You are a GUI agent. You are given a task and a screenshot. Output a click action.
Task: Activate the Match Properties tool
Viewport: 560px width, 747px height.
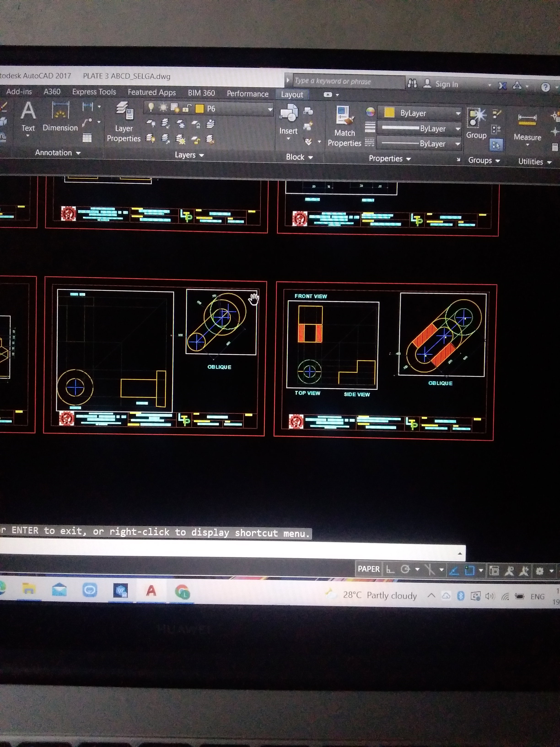coord(345,126)
